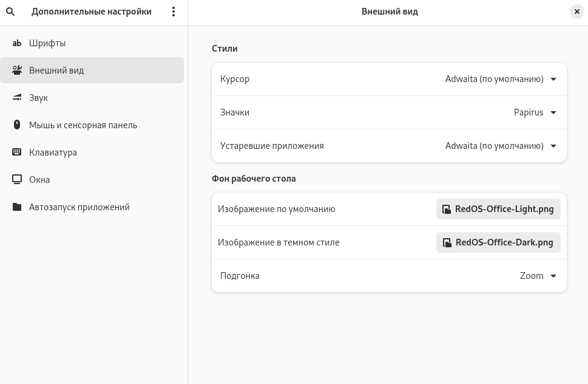Click the Шрифты fonts icon

[x=17, y=43]
